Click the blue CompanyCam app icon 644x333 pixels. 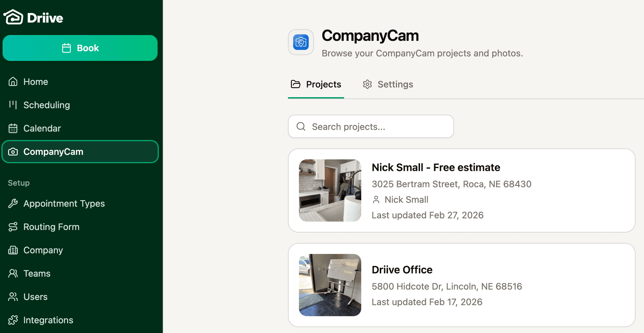tap(301, 42)
